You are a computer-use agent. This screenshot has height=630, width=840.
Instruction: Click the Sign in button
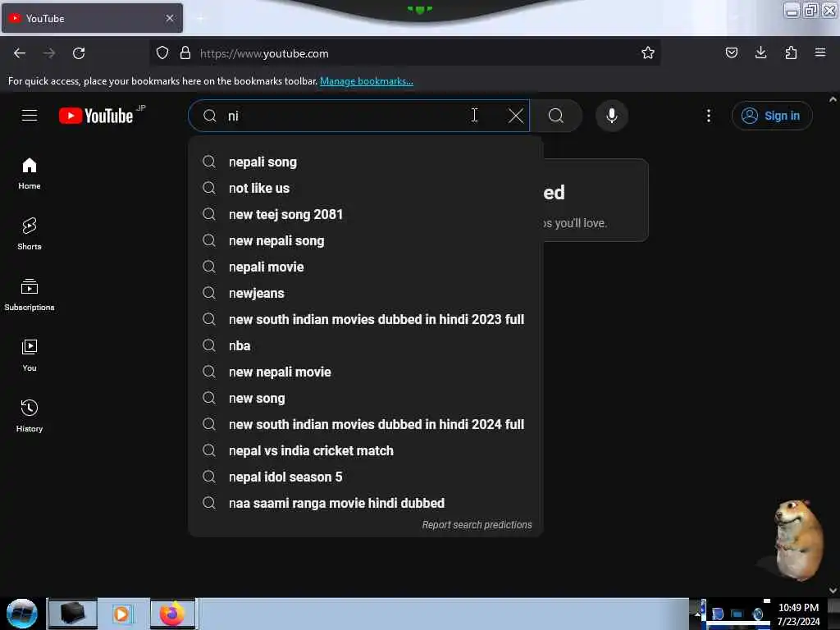click(772, 116)
